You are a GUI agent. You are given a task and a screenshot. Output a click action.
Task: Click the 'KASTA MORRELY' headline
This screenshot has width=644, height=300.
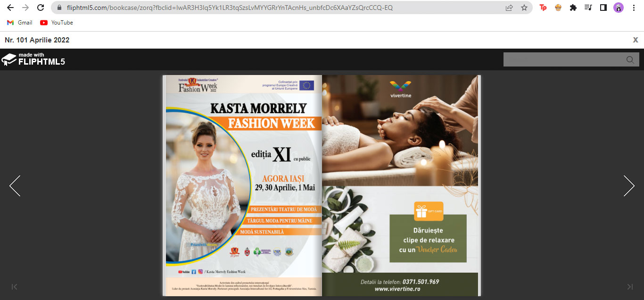point(258,108)
